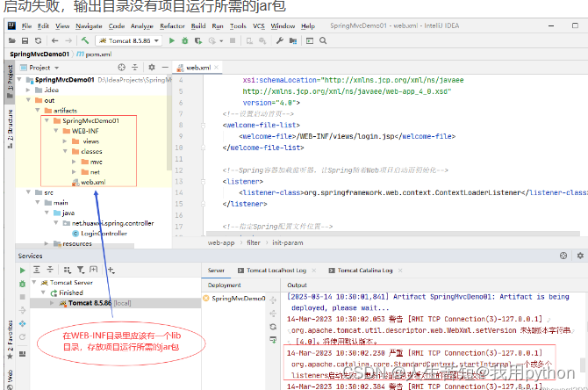Collapse all in Project panel header

(135, 68)
